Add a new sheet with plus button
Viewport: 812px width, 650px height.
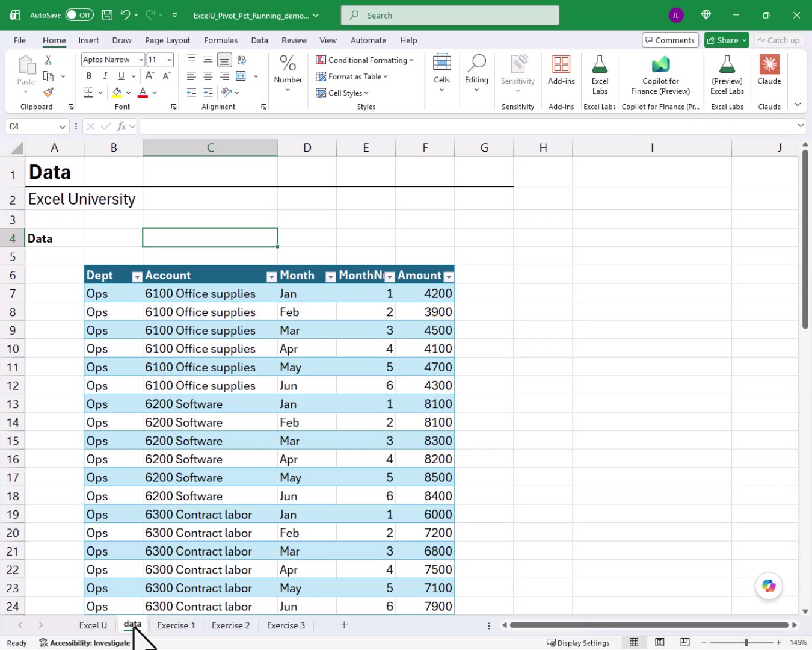click(344, 625)
